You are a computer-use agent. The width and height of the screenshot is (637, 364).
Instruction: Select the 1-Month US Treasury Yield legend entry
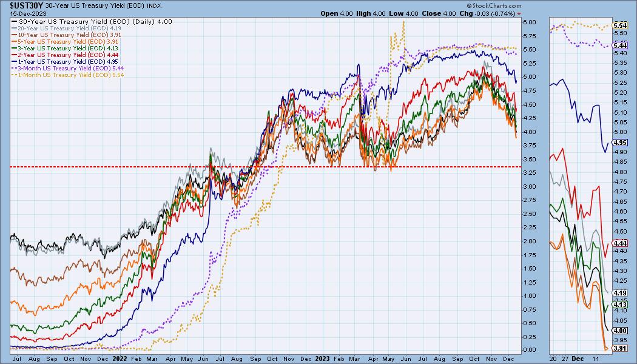pos(68,75)
